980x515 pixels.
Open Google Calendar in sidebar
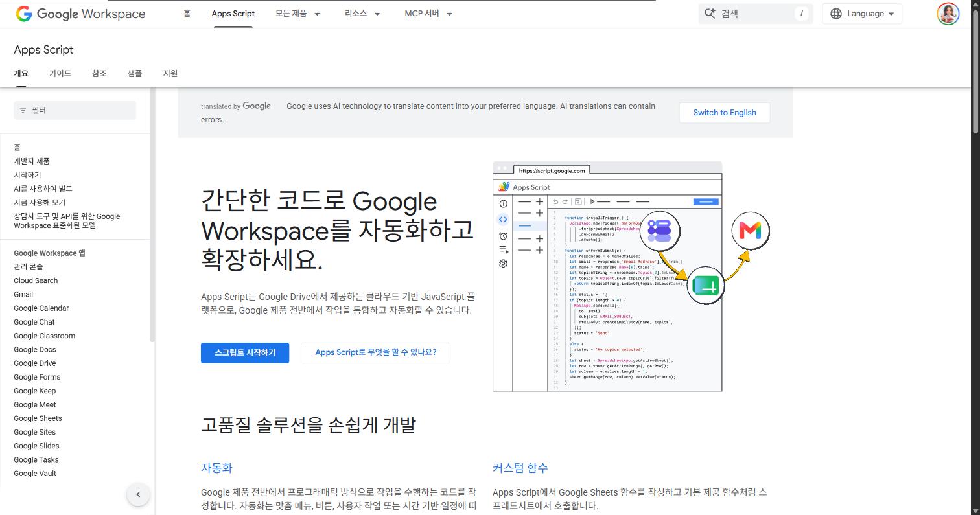[41, 308]
